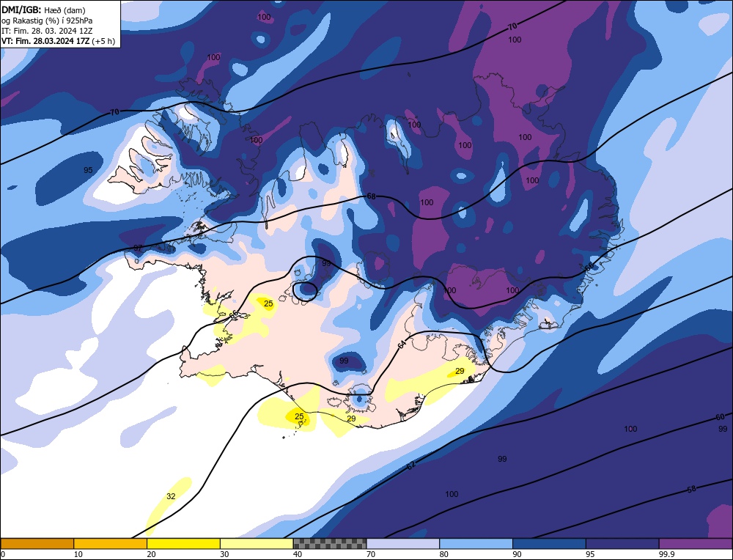The image size is (733, 560).
Task: Choose the medium blue 90–95 legend swatch
Action: click(549, 543)
